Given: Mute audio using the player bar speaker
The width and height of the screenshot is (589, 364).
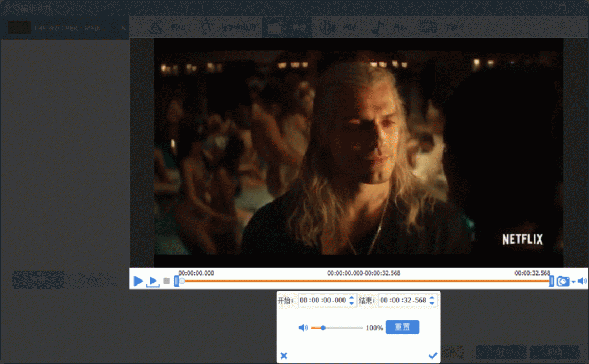Looking at the screenshot, I should [x=582, y=281].
